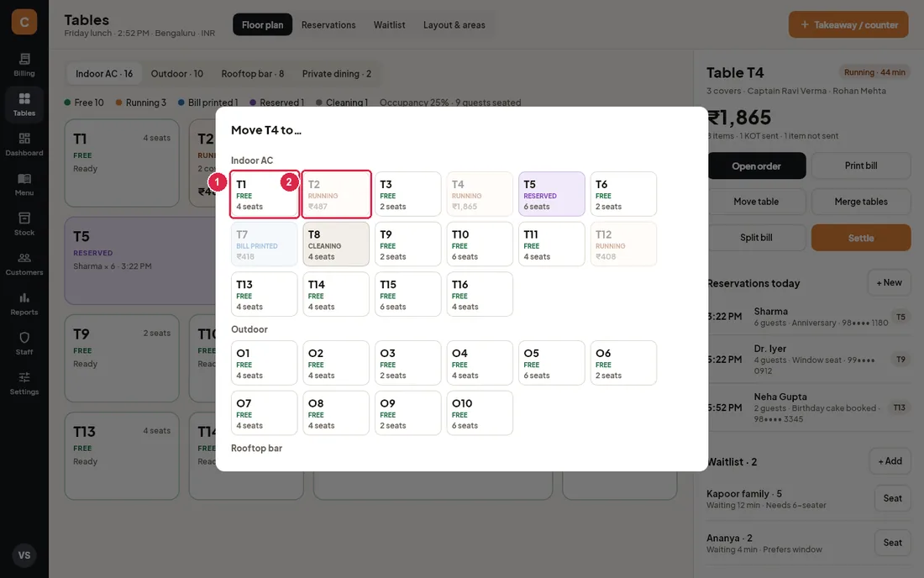Choose outdoor table O4
This screenshot has width=924, height=578.
480,364
